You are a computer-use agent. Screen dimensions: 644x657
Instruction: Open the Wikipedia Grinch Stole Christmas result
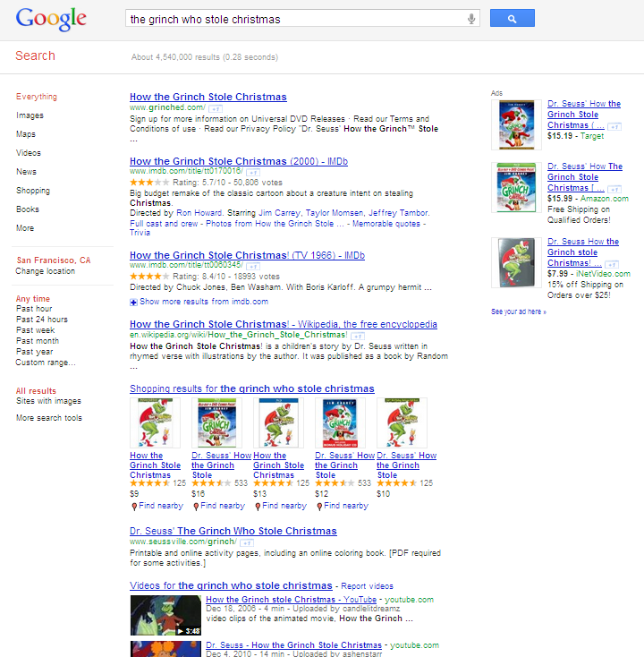(284, 324)
